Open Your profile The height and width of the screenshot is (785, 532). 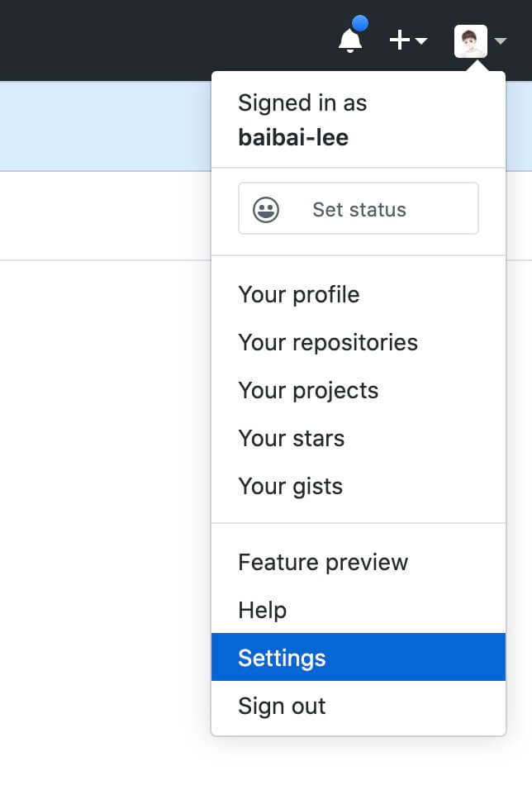click(x=299, y=294)
